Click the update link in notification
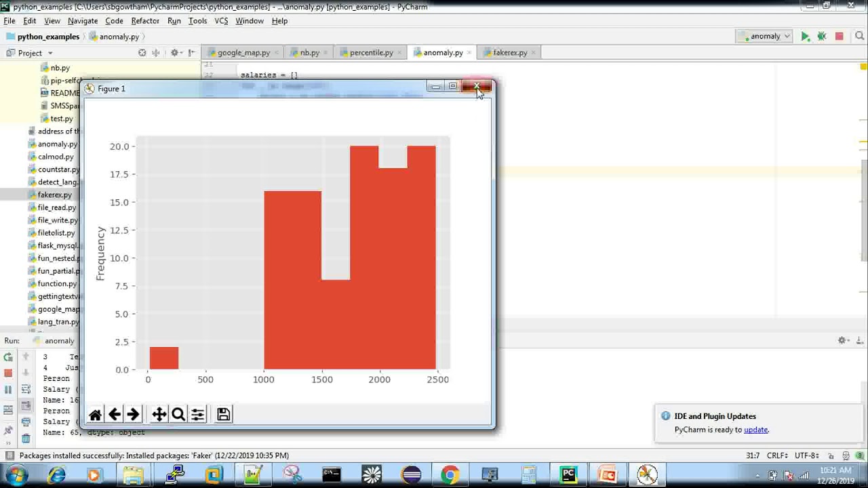868x488 pixels. (x=755, y=430)
